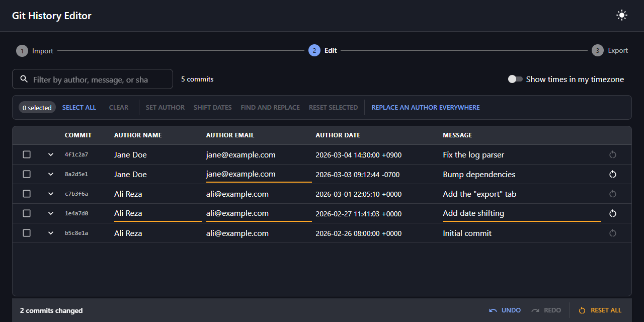Reset commit c7b3f6a with its row icon
The width and height of the screenshot is (644, 322).
[612, 194]
